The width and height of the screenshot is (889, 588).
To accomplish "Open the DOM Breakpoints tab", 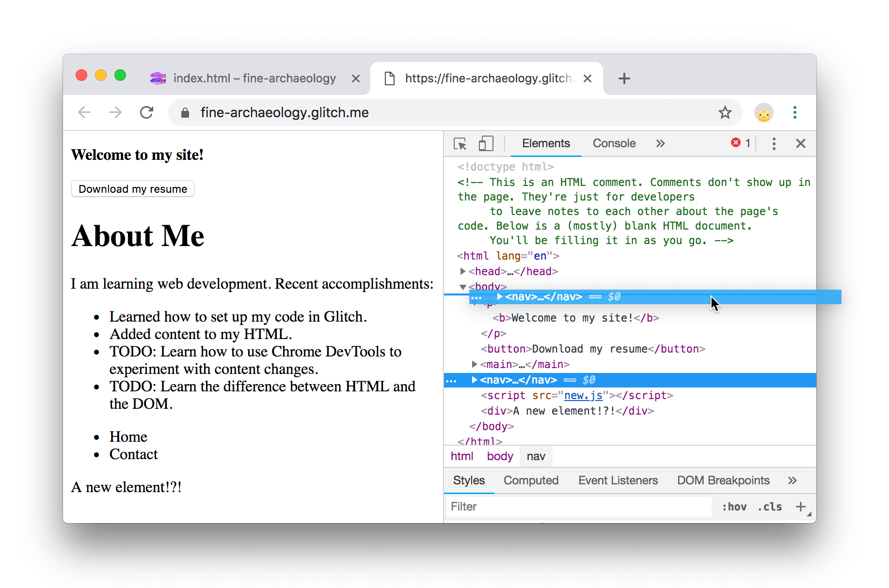I will coord(723,480).
